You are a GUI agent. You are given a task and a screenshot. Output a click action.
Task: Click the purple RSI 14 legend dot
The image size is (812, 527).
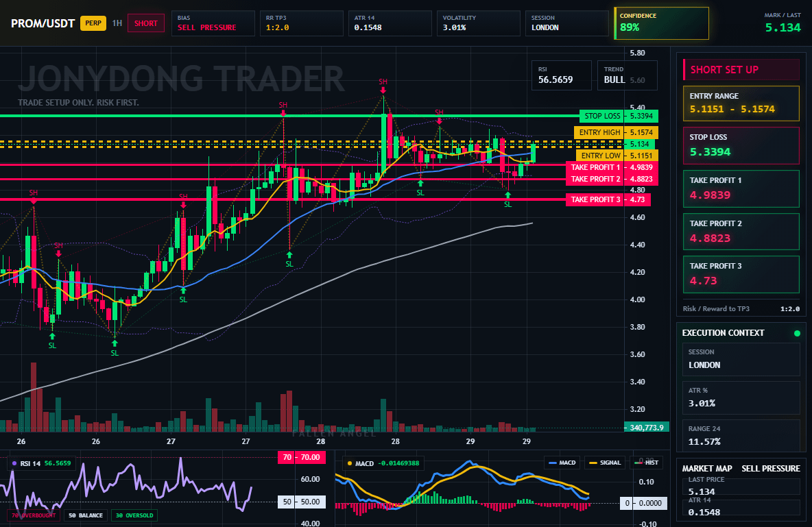[14, 463]
